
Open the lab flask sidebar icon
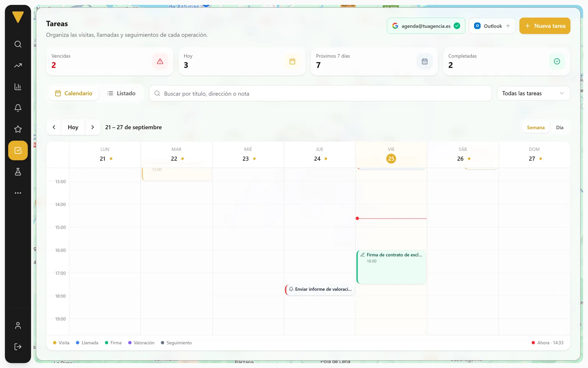tap(18, 172)
